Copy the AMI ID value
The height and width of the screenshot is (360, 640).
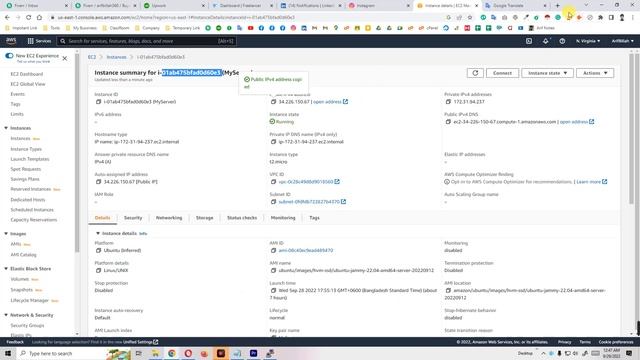[x=273, y=250]
